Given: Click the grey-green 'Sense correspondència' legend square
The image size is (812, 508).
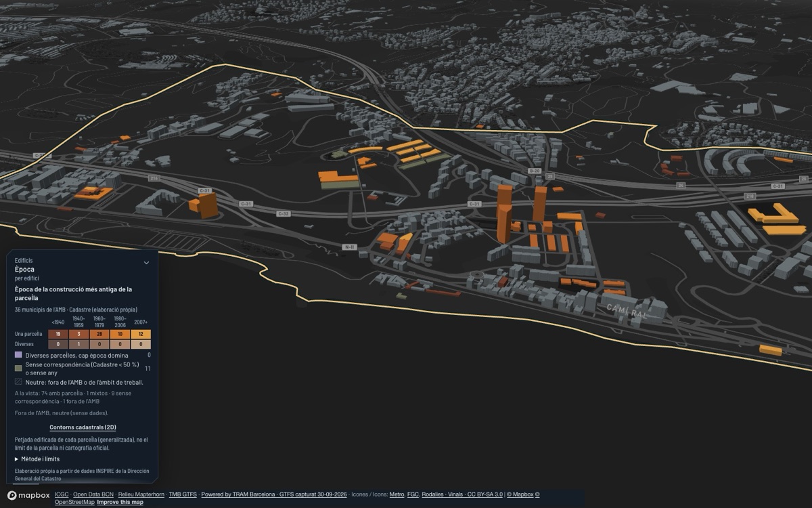Looking at the screenshot, I should (x=18, y=368).
